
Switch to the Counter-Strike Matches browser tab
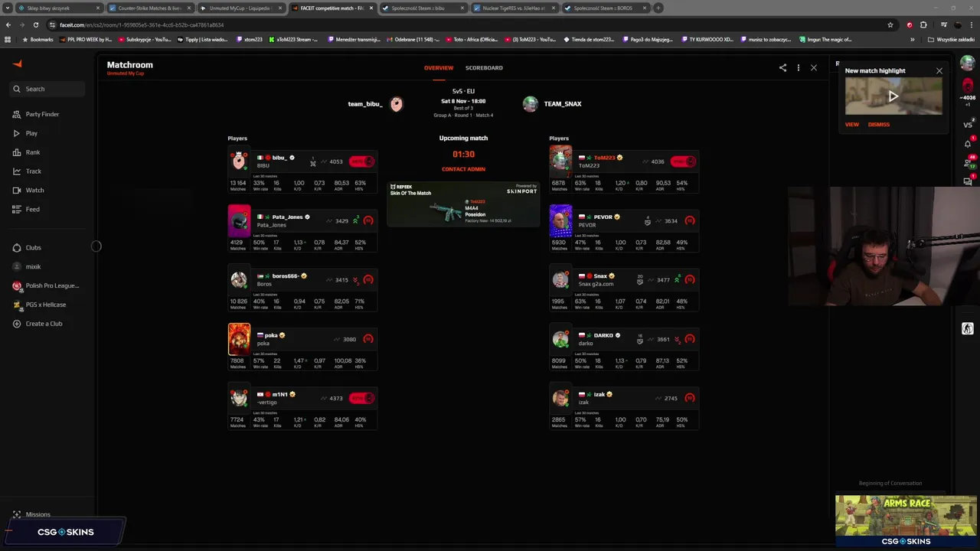[x=151, y=8]
